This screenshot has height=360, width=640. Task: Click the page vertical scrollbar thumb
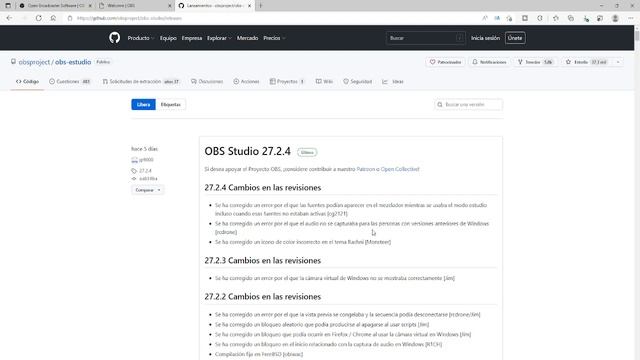pos(637,36)
